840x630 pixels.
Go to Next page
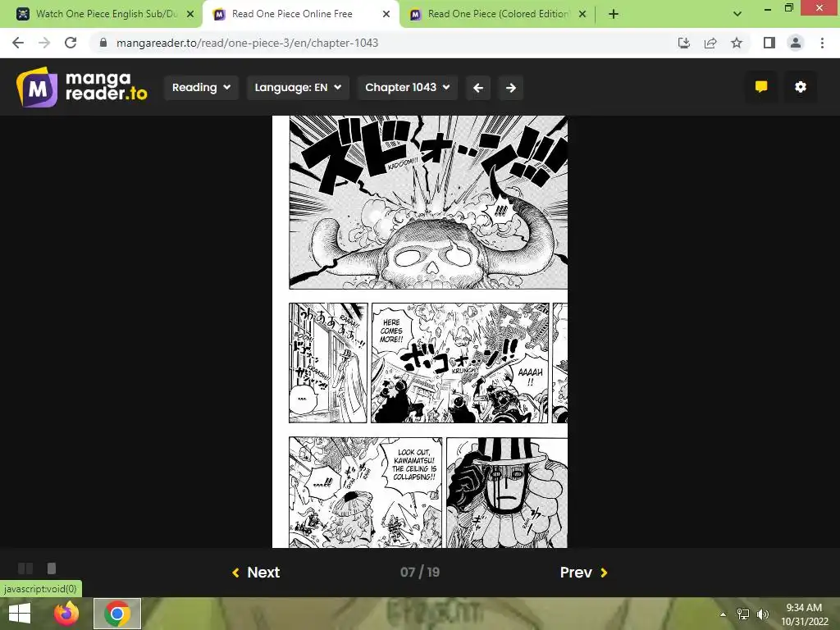[256, 572]
